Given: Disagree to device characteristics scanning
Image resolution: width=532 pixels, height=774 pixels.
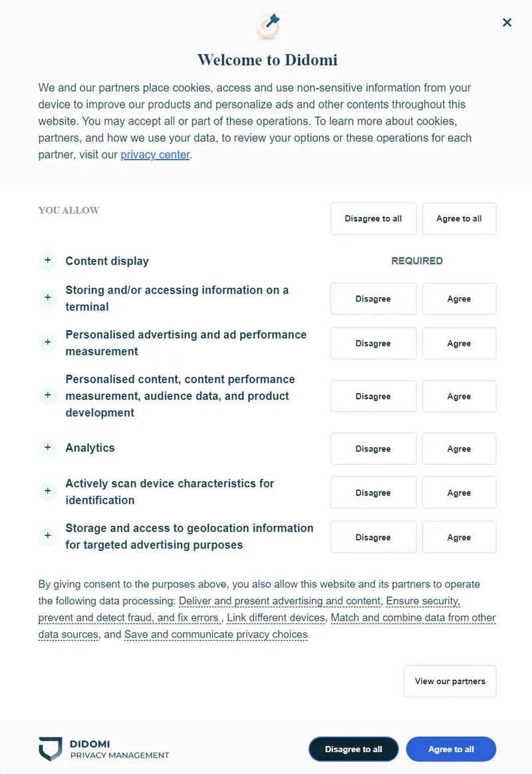Looking at the screenshot, I should pyautogui.click(x=373, y=492).
